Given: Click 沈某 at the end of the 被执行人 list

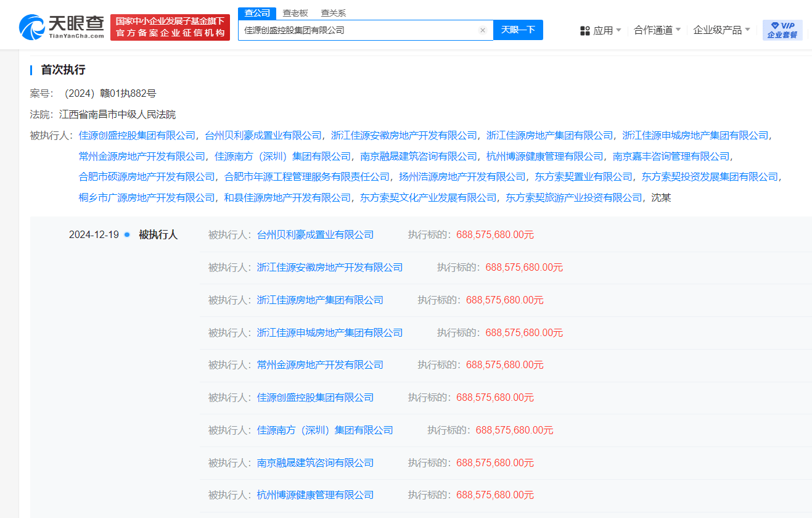Looking at the screenshot, I should (662, 198).
